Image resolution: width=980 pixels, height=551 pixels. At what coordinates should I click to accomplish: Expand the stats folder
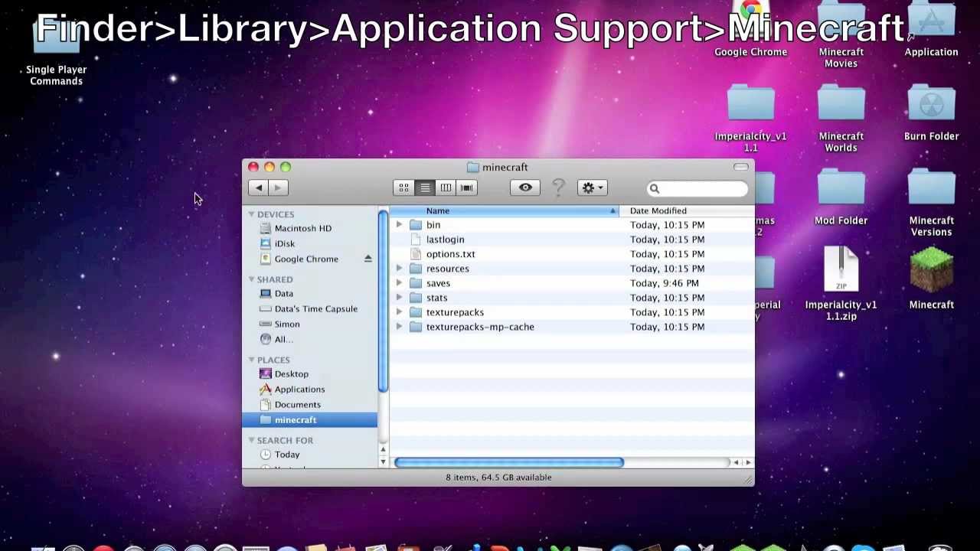pyautogui.click(x=399, y=298)
